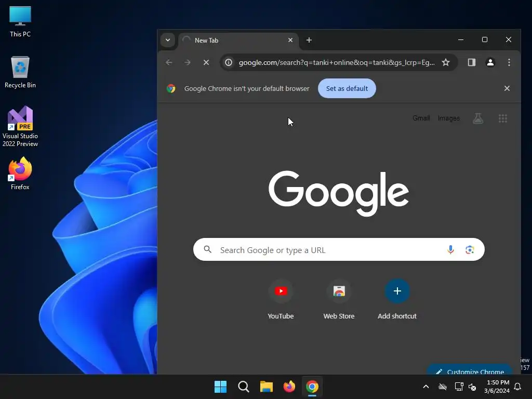Image resolution: width=532 pixels, height=399 pixels.
Task: Select the New Tab tab
Action: 238,41
